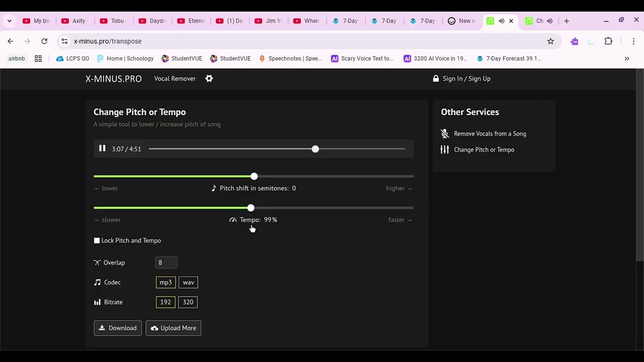Open 7-Day Forecast bookmark
This screenshot has width=644, height=362.
(509, 59)
